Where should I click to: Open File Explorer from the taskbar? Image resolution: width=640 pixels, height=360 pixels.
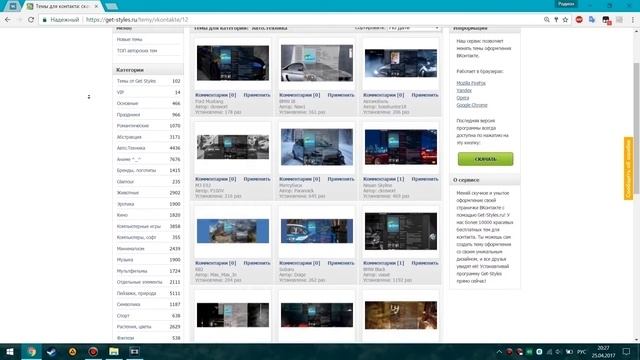pos(113,351)
